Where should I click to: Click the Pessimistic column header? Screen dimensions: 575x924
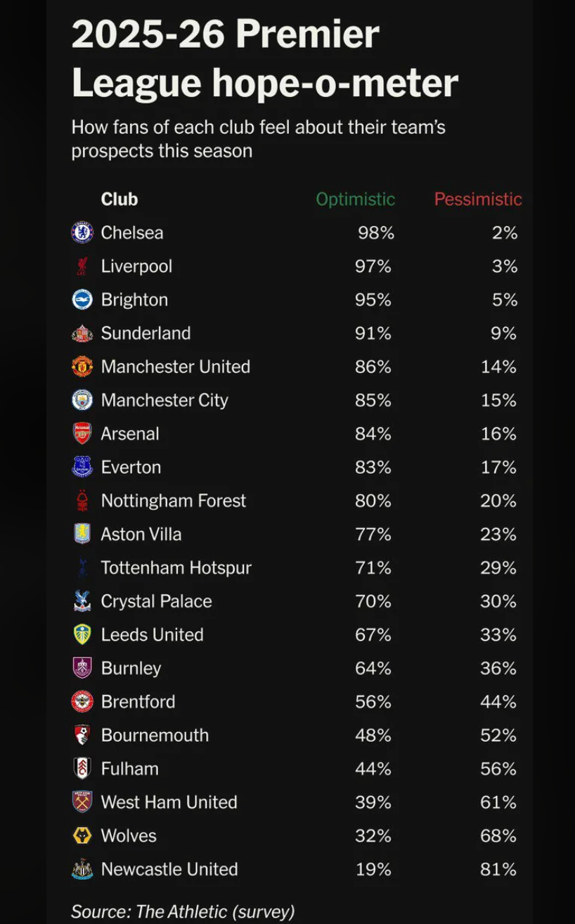tap(478, 199)
